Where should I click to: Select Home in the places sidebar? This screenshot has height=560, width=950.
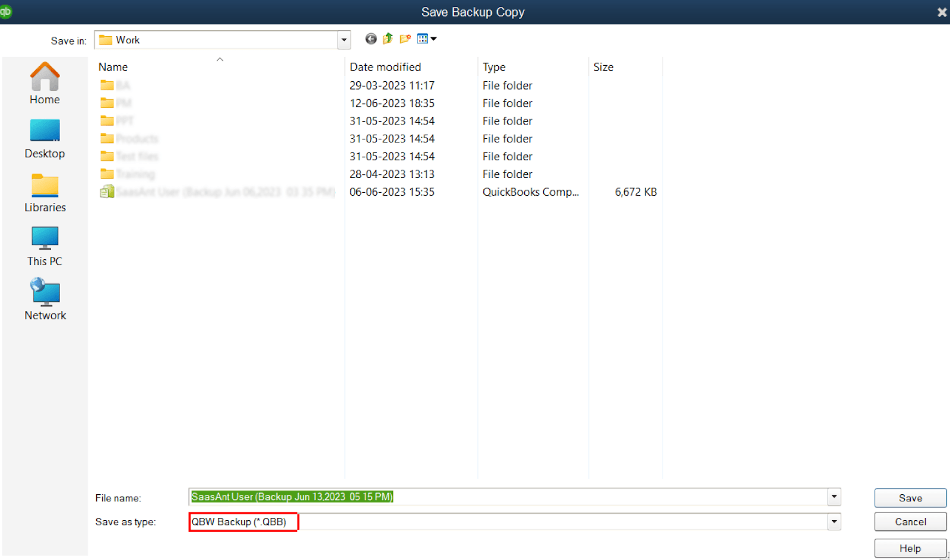click(45, 84)
